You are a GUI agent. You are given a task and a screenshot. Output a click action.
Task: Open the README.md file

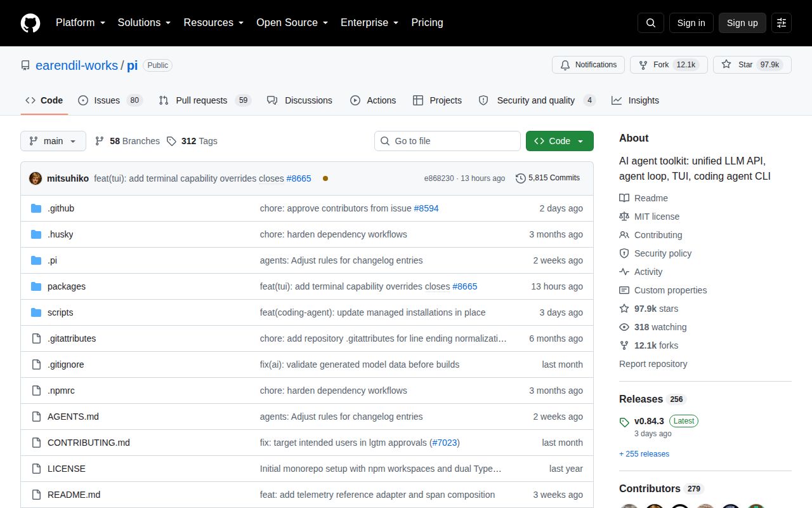74,495
